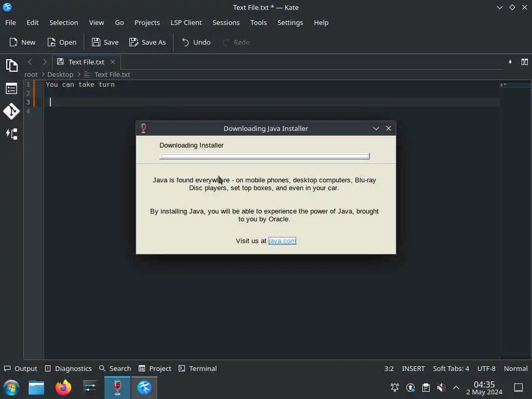Close the Downloading Java Installer dialog
The height and width of the screenshot is (399, 532).
click(x=389, y=128)
